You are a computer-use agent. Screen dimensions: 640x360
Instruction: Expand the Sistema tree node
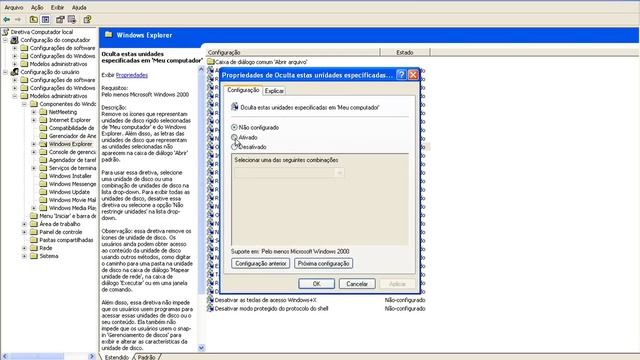24,256
